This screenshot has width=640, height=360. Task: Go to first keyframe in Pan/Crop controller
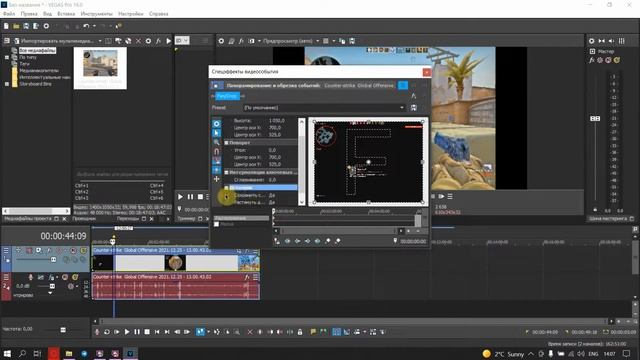click(287, 241)
